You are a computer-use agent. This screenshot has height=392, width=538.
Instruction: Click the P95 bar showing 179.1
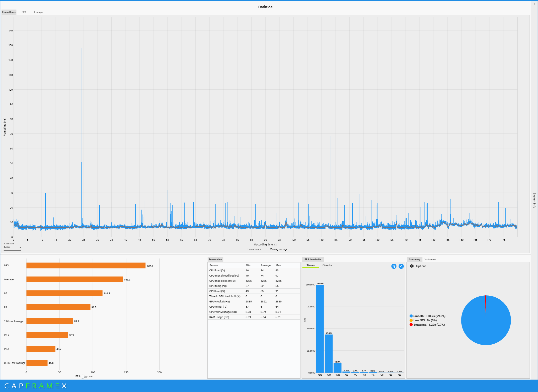86,266
